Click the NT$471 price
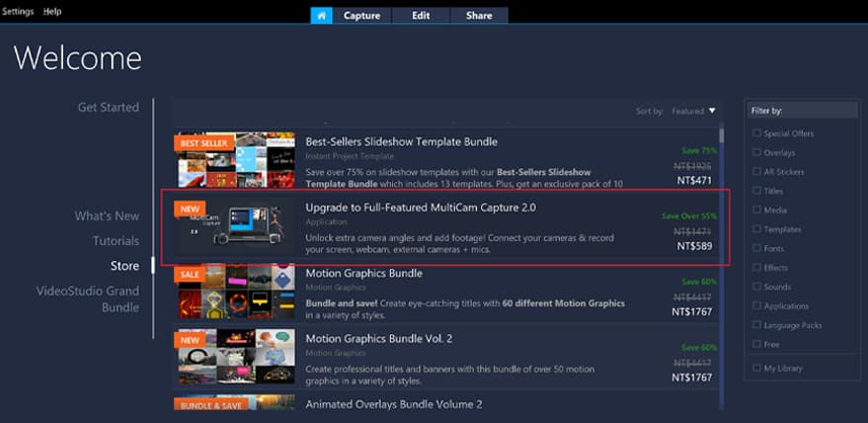868x423 pixels. (694, 180)
